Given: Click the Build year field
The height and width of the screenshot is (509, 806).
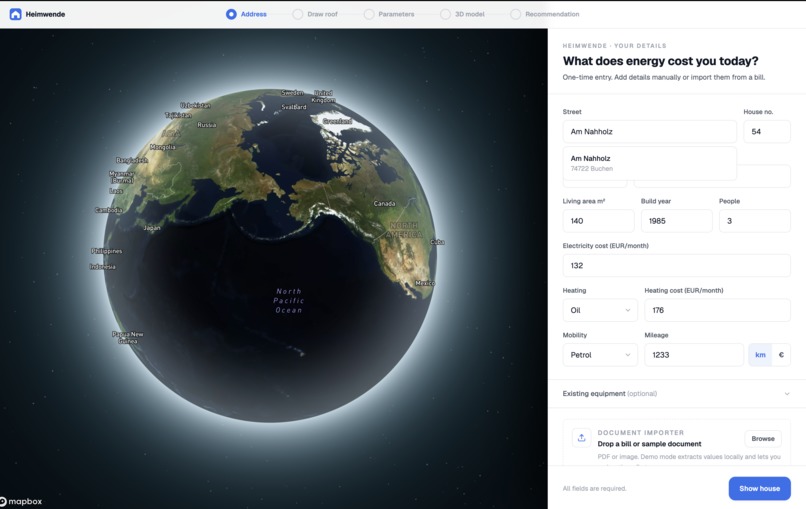Looking at the screenshot, I should tap(676, 221).
